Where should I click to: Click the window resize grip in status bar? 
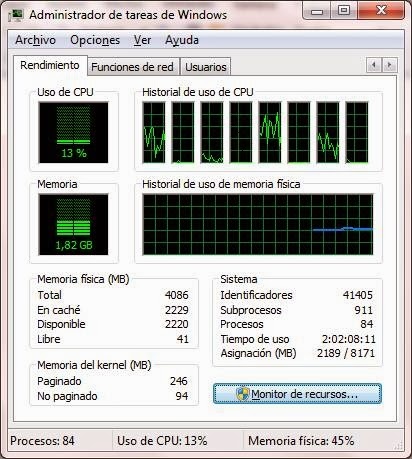398,445
